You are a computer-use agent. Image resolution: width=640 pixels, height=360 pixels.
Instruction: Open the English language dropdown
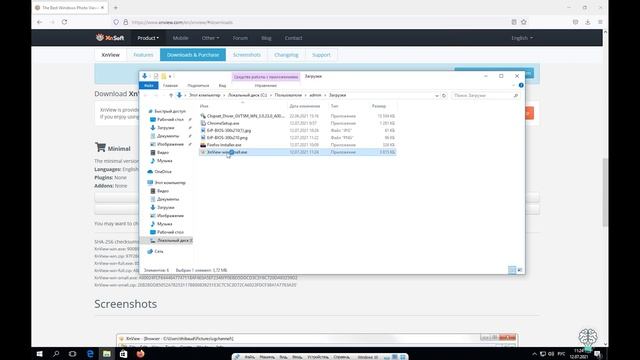coord(522,38)
